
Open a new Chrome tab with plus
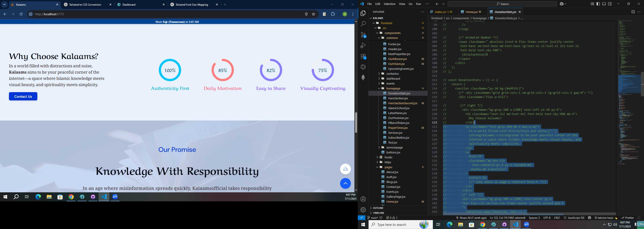click(225, 4)
